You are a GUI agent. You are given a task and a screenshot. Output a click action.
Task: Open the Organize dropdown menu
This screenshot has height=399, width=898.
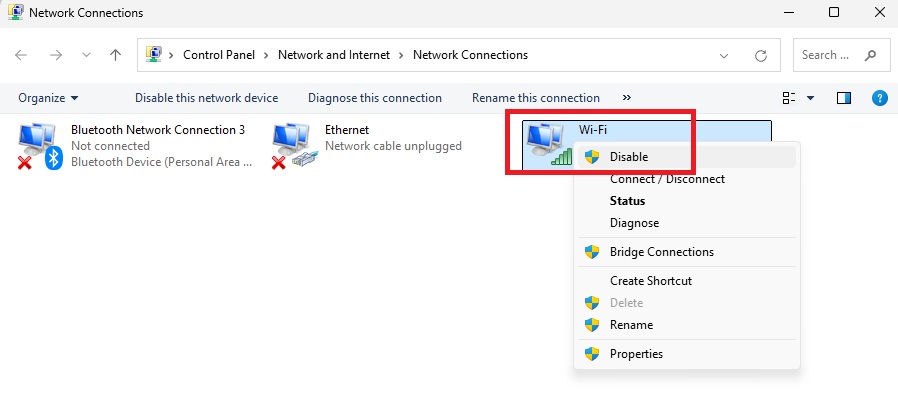tap(48, 98)
